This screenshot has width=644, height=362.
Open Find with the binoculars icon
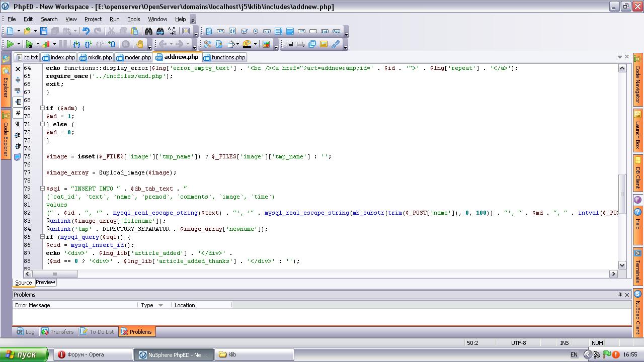[x=149, y=31]
